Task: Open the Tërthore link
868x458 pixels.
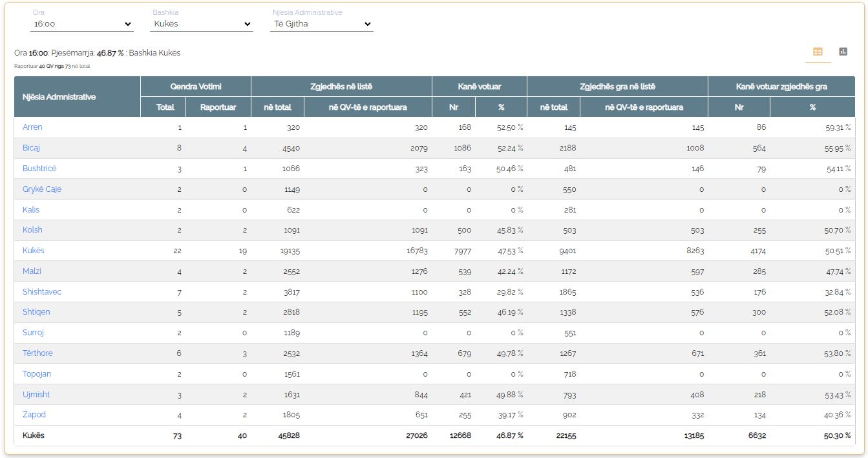Action: click(x=37, y=353)
